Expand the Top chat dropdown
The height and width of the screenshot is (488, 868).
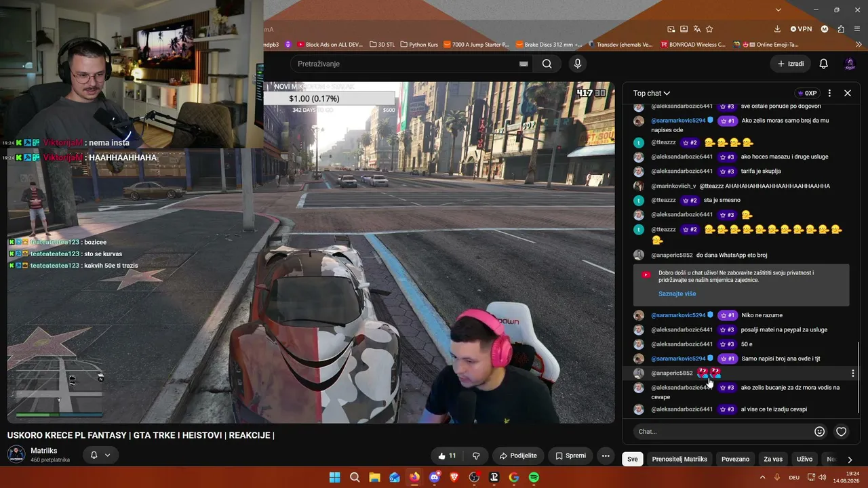click(652, 93)
